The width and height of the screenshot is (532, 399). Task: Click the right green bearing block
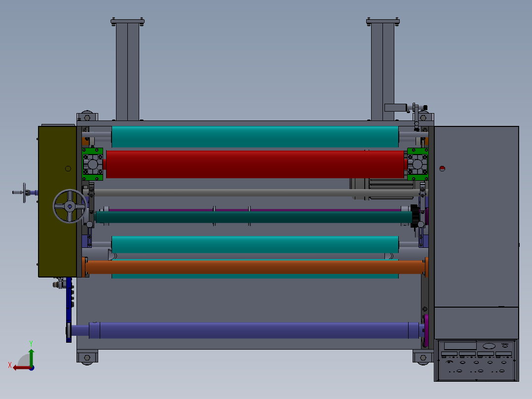pyautogui.click(x=418, y=164)
